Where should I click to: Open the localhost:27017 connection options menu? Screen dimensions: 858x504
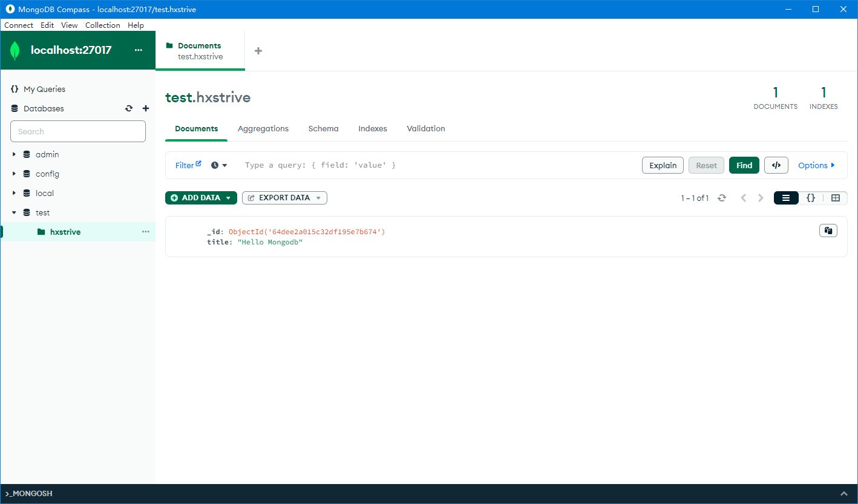tap(138, 50)
